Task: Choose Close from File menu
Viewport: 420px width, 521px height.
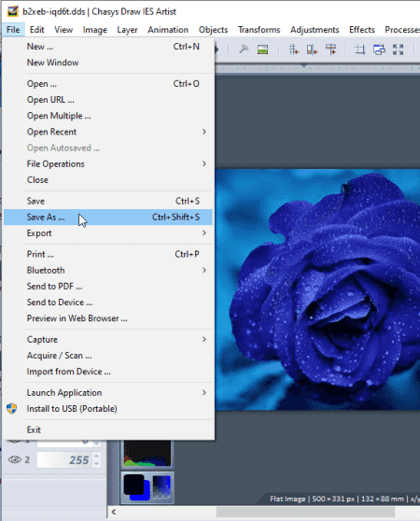Action: coord(108,180)
